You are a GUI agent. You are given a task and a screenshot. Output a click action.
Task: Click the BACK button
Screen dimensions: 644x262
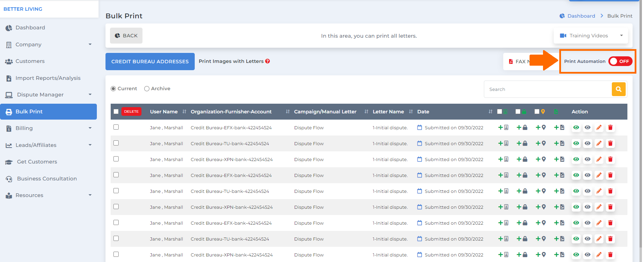126,36
